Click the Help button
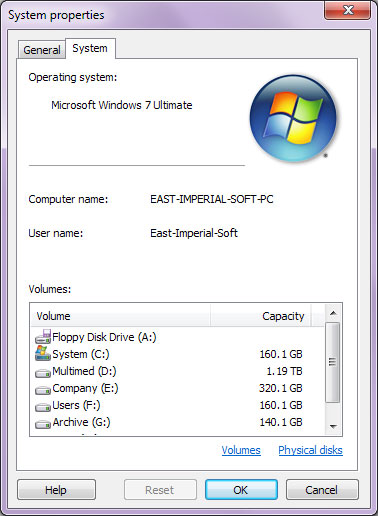The height and width of the screenshot is (516, 378). coord(56,490)
